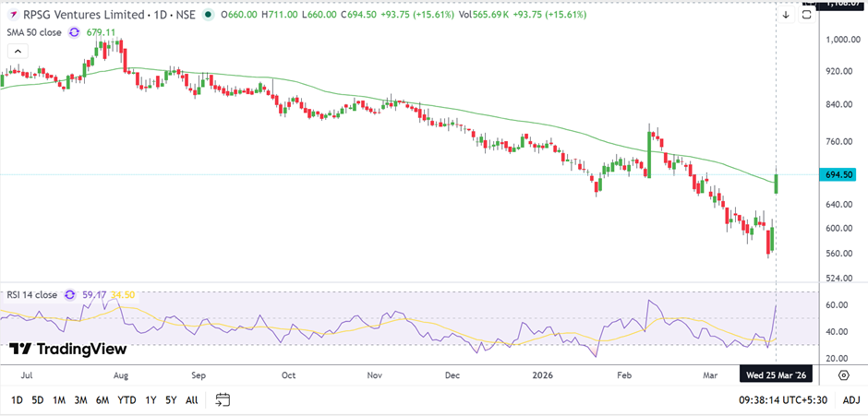Image resolution: width=868 pixels, height=416 pixels.
Task: Select the 5Y time range
Action: (x=171, y=400)
